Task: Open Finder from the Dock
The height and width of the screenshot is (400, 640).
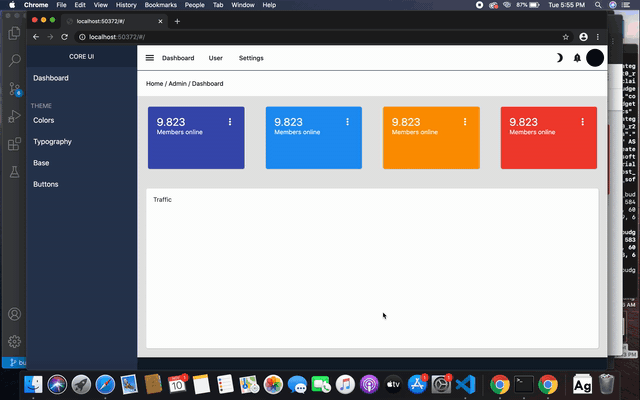Action: coord(33,384)
